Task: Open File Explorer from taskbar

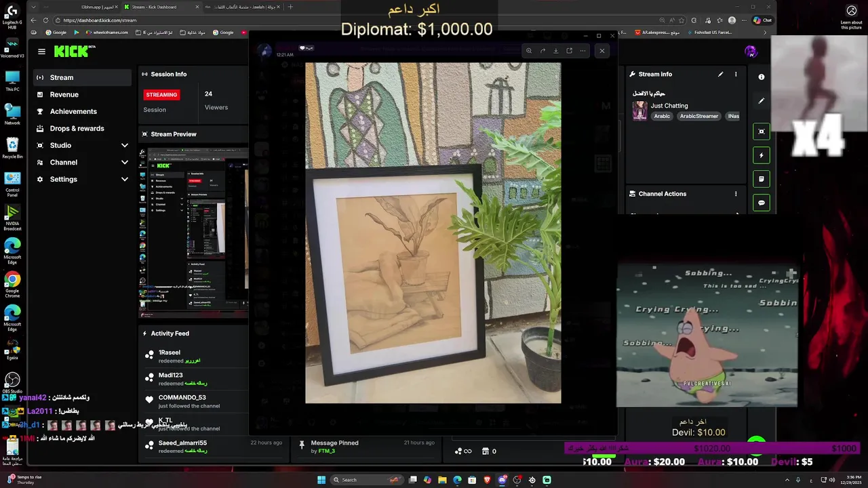Action: 442,480
